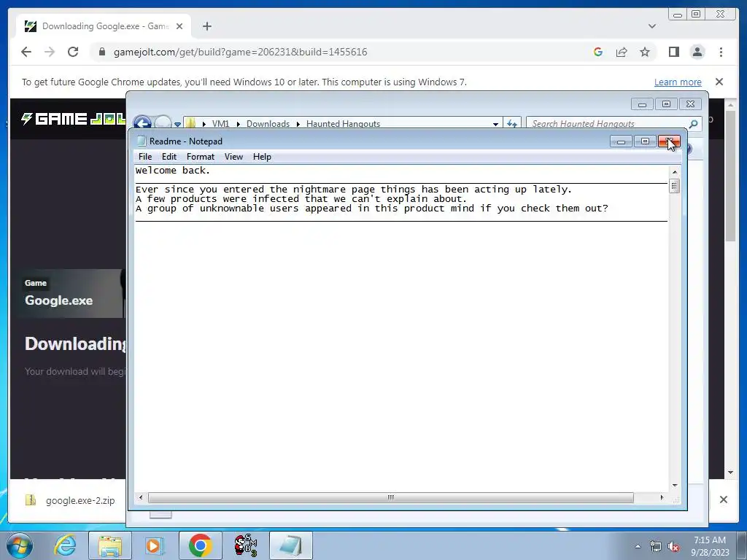Image resolution: width=747 pixels, height=560 pixels.
Task: Follow the Learn more link
Action: click(x=678, y=82)
